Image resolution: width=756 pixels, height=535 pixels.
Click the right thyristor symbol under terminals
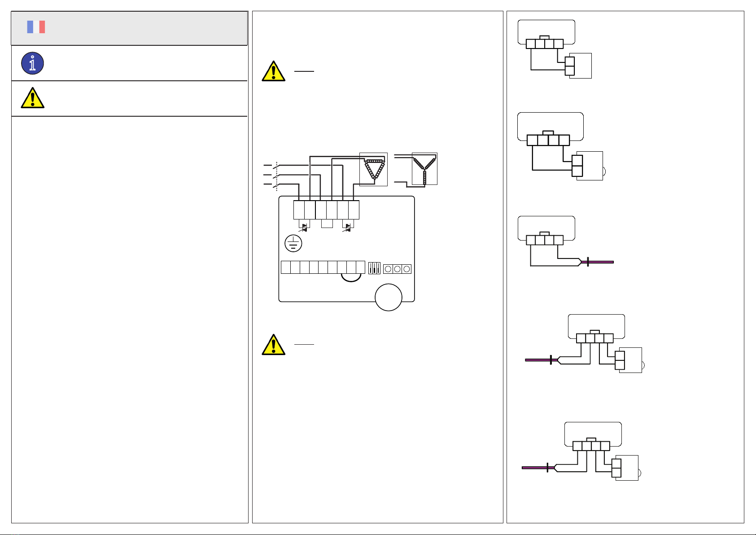click(x=348, y=228)
